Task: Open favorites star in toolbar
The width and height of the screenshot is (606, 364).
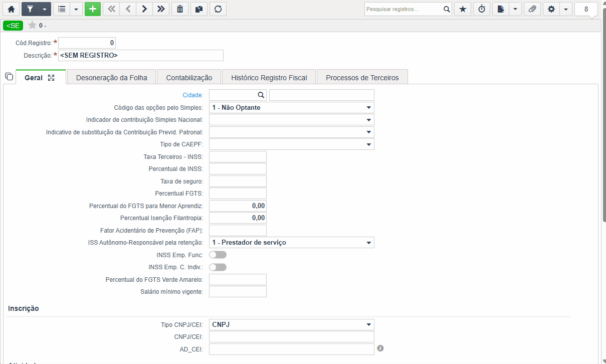Action: tap(463, 9)
